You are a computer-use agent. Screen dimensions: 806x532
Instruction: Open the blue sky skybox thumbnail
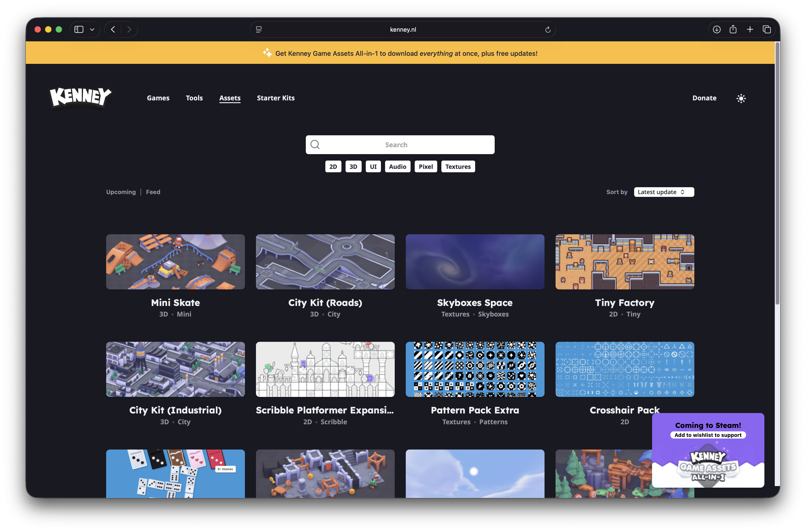coord(475,474)
